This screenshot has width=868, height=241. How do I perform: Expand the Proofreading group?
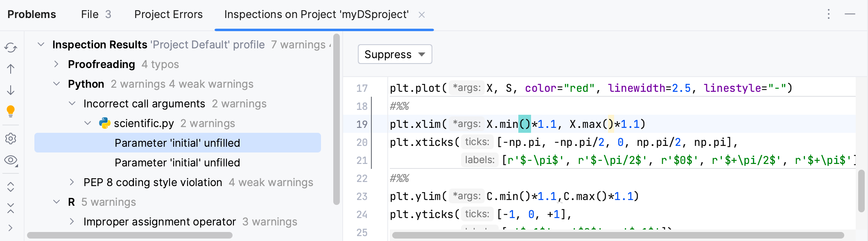pyautogui.click(x=57, y=64)
